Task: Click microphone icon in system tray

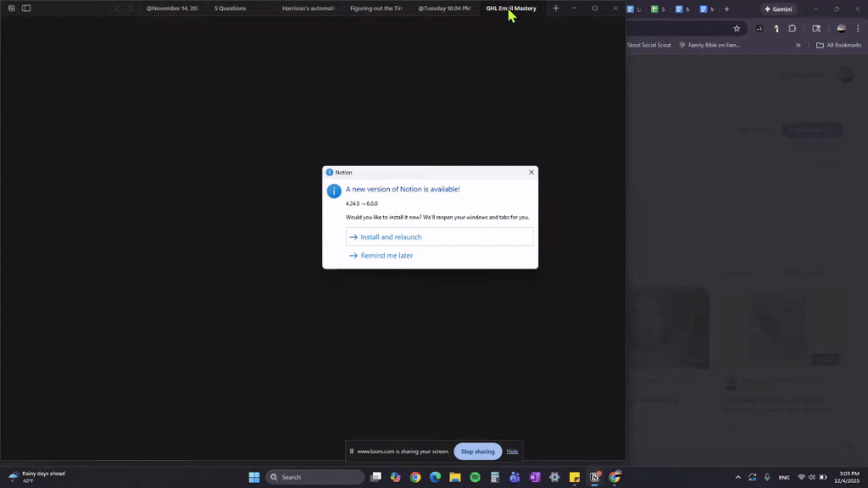Action: click(767, 477)
